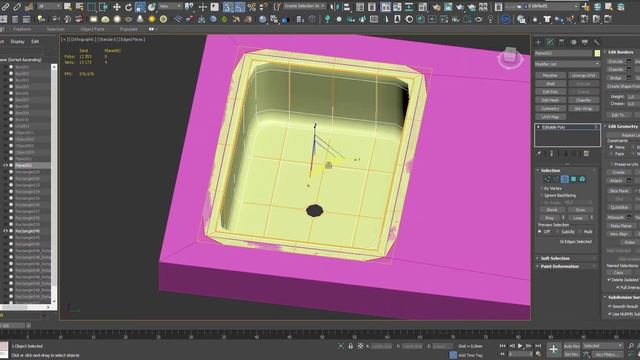Click the Cone primitive icon in toolbar

point(140,19)
